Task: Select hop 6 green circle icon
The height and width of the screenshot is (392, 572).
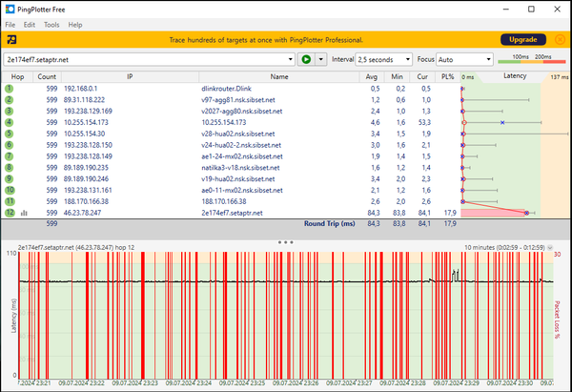Action: coord(10,145)
